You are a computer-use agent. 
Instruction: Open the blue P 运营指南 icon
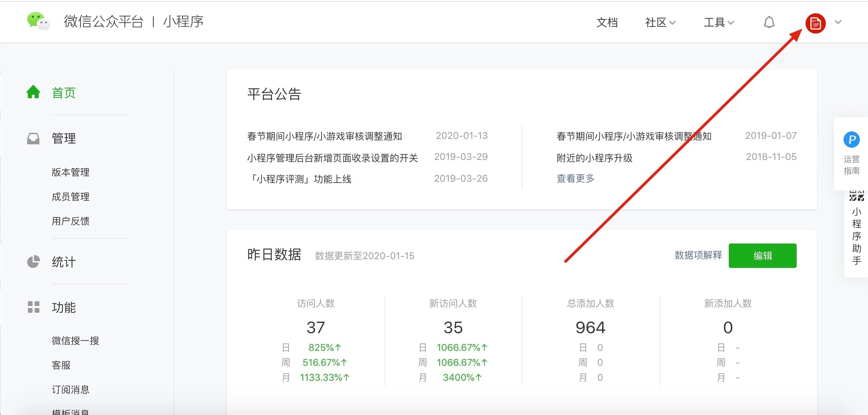851,140
